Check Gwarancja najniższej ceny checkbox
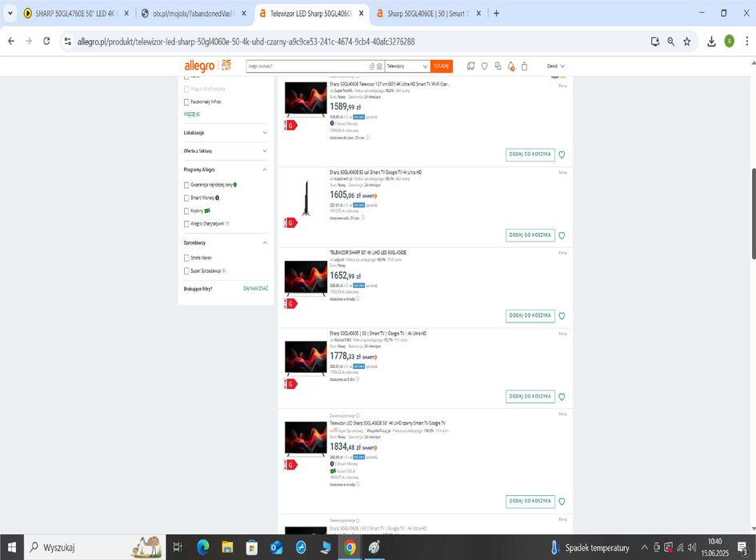The image size is (756, 560). point(186,186)
